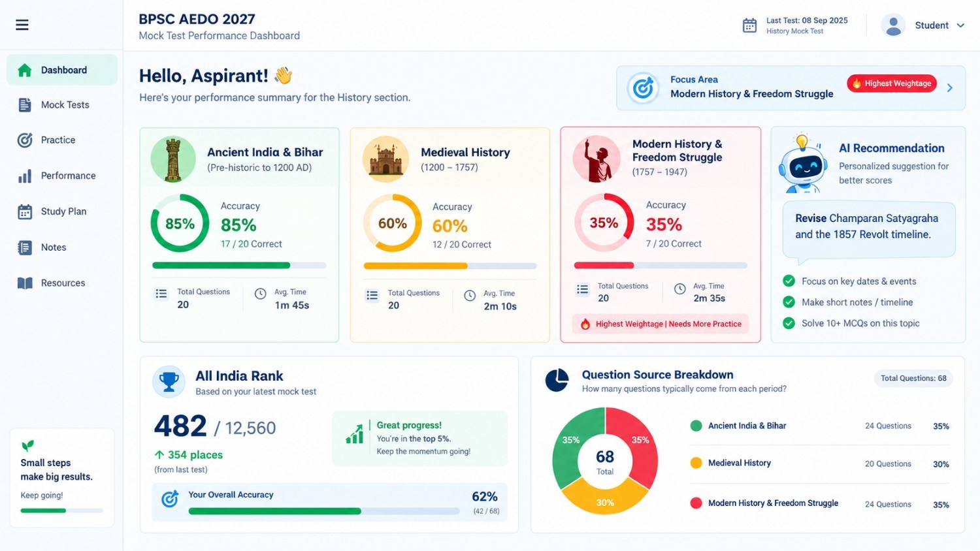Image resolution: width=980 pixels, height=551 pixels.
Task: Open the Student account dropdown arrow
Action: [960, 25]
